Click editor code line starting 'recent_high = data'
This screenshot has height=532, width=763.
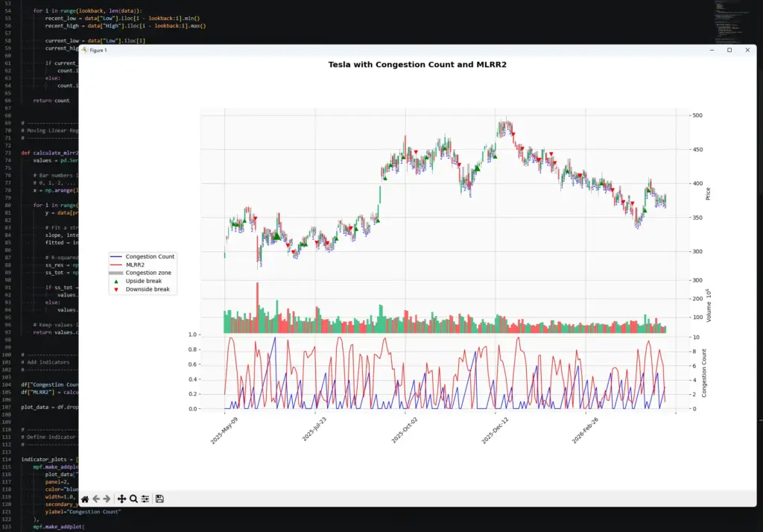click(125, 26)
